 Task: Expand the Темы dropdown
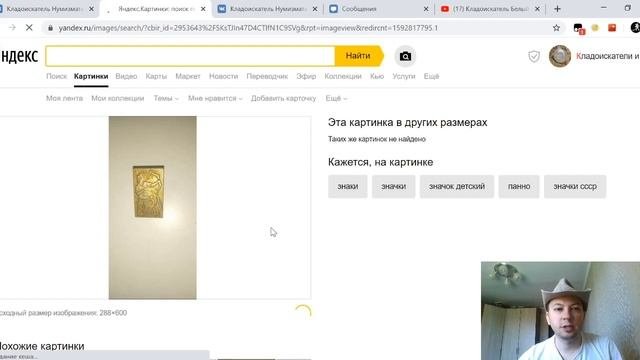coord(166,98)
